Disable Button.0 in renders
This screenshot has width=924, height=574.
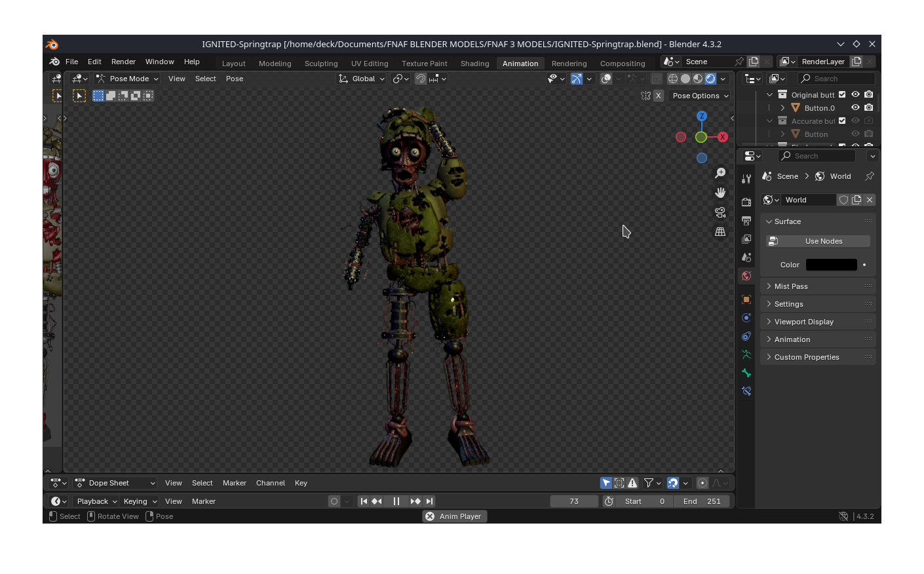[869, 107]
